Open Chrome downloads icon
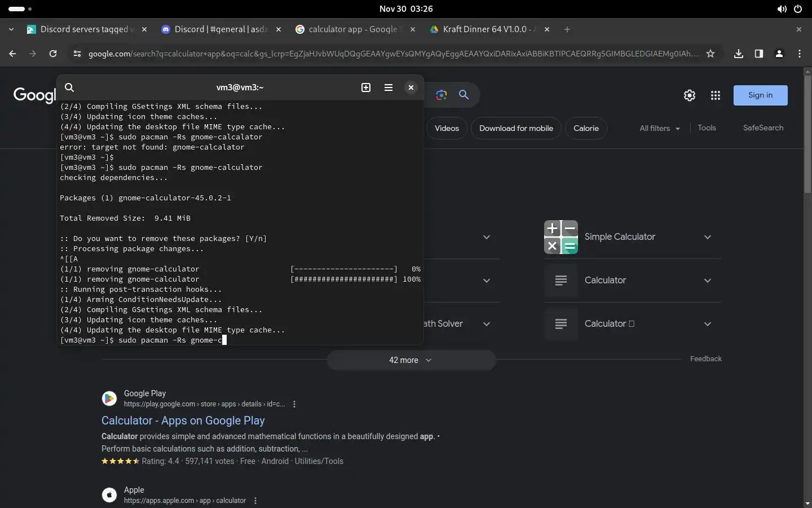812x508 pixels. 739,54
